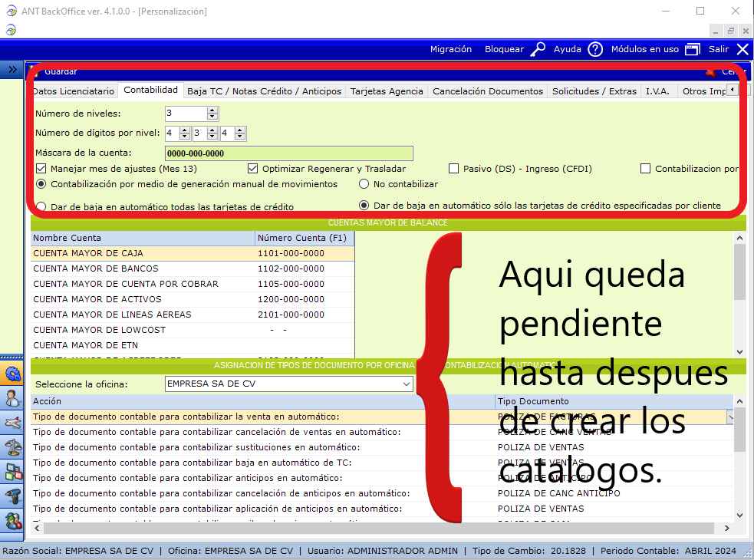Image resolution: width=754 pixels, height=560 pixels.
Task: Click the Ayuda question mark icon
Action: (x=595, y=49)
